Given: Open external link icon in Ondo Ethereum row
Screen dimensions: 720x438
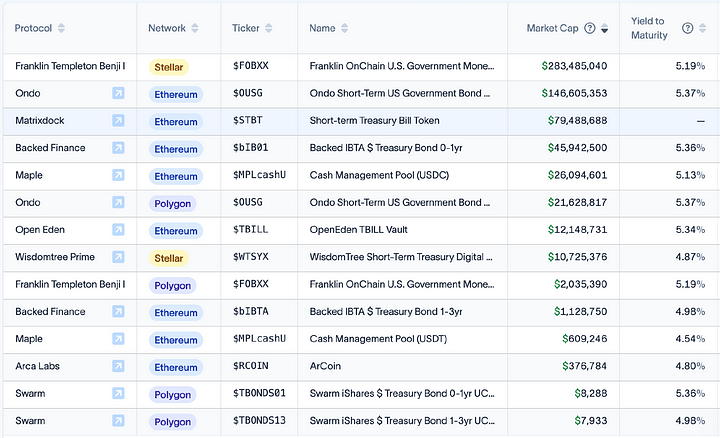Looking at the screenshot, I should pyautogui.click(x=118, y=94).
